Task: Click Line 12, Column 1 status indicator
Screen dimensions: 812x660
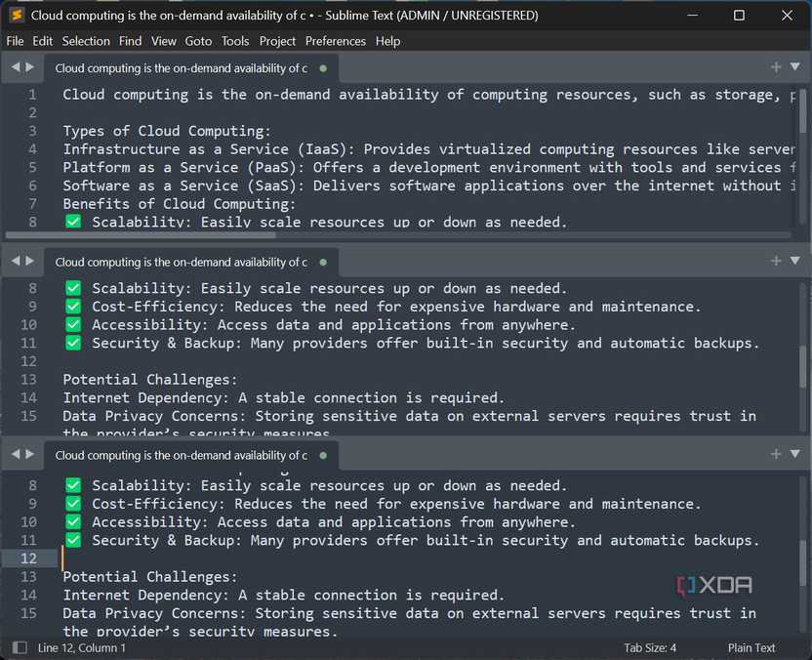Action: click(82, 647)
